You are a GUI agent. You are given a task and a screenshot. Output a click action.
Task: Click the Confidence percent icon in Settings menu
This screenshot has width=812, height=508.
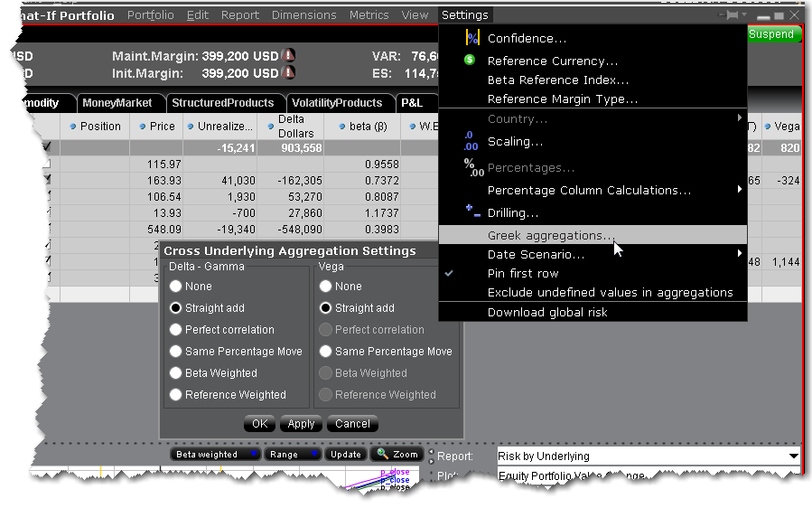[471, 38]
